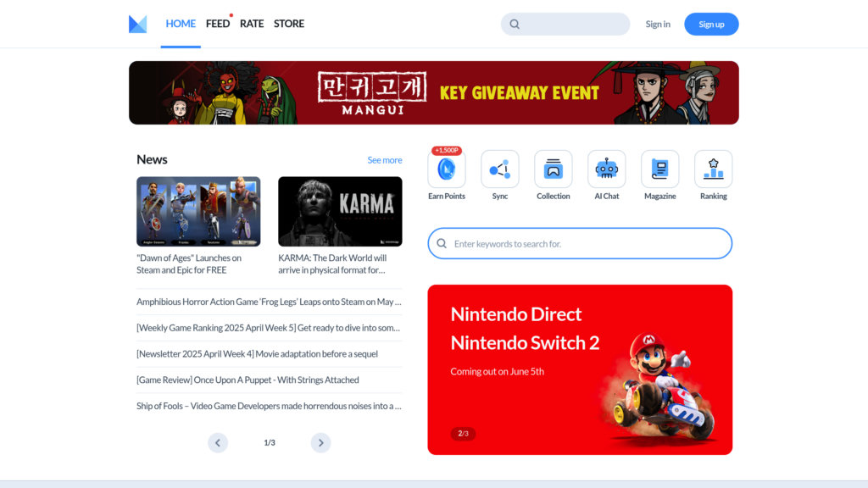Read "Dawn of Ages" Launches on Steam headline

[x=189, y=264]
